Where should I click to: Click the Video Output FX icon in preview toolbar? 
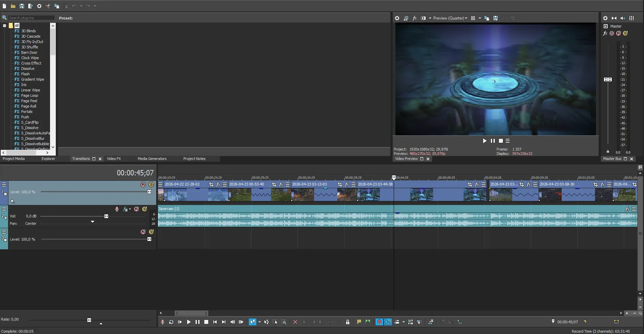415,18
